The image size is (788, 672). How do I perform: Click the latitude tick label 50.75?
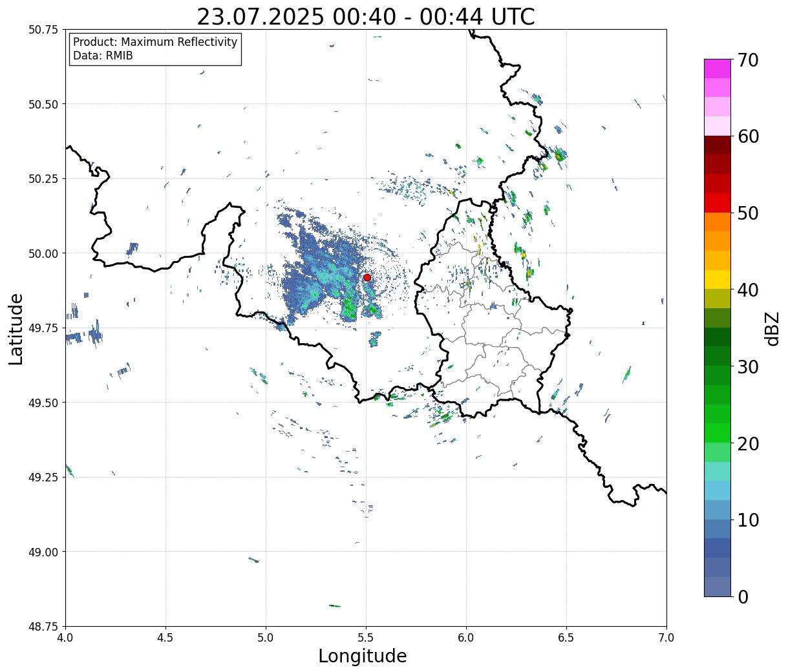[43, 30]
